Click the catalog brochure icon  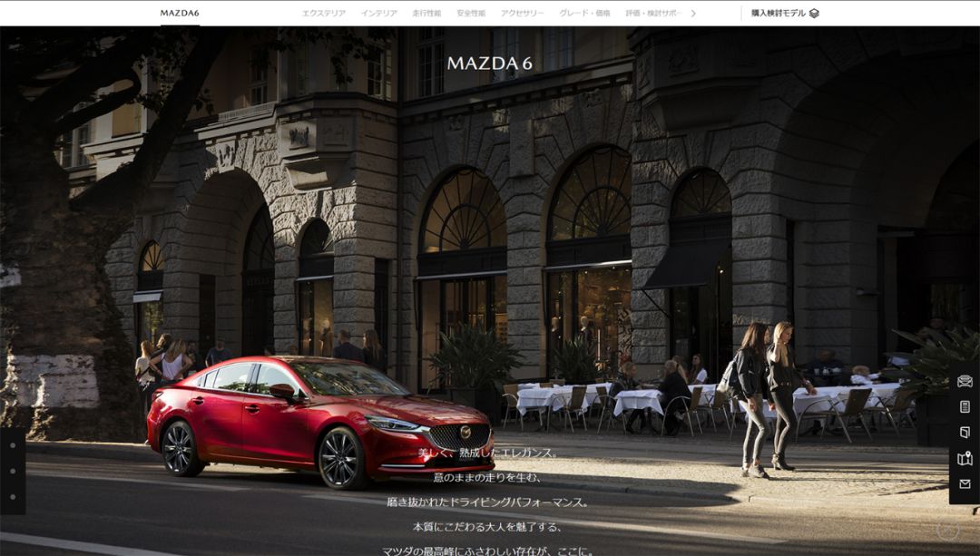click(965, 433)
